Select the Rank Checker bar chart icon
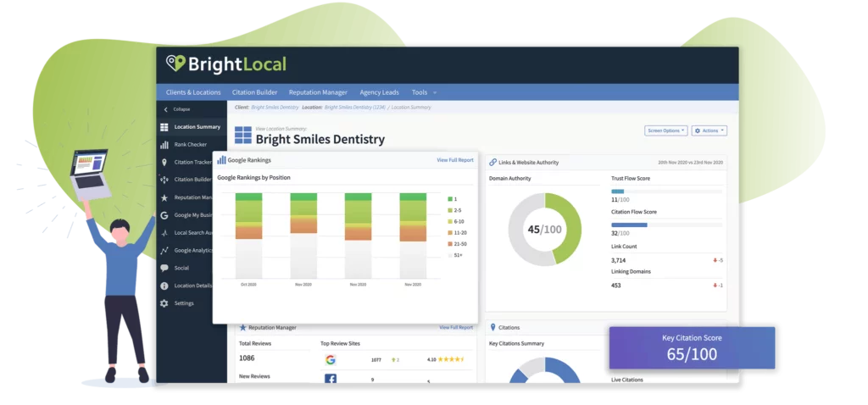Image resolution: width=868 pixels, height=405 pixels. click(x=164, y=145)
